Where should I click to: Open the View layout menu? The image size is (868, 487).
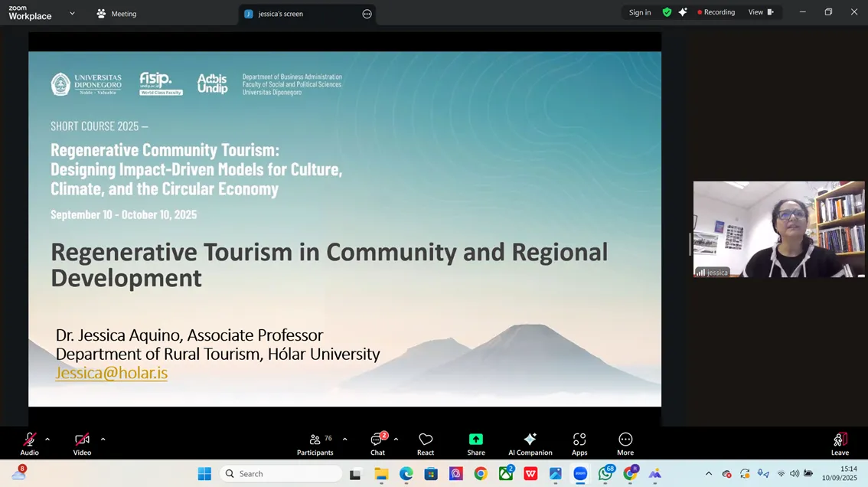tap(761, 12)
